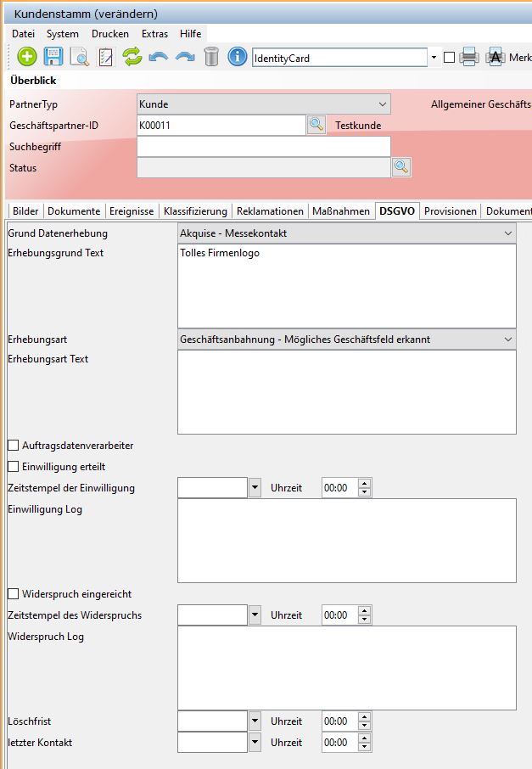Click the green refresh arrows icon
The width and height of the screenshot is (532, 769).
(132, 57)
